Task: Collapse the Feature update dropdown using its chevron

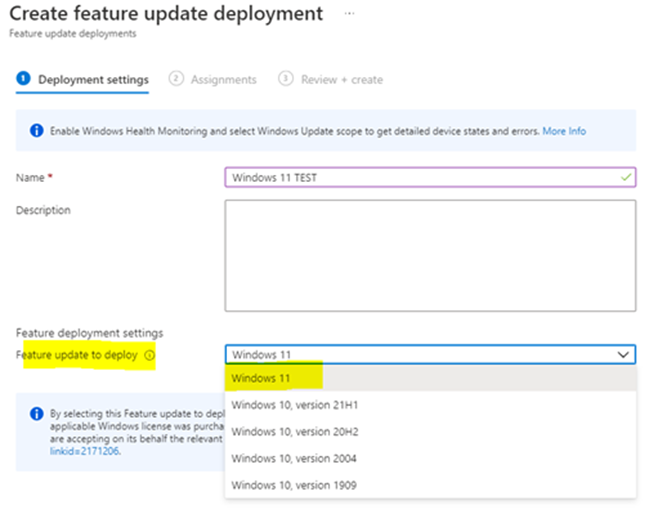Action: [623, 355]
